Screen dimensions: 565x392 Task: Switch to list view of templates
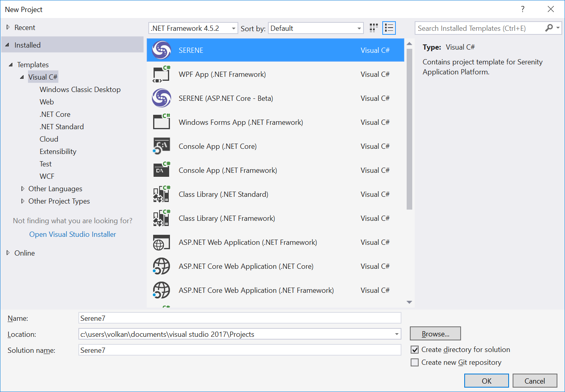pos(389,28)
